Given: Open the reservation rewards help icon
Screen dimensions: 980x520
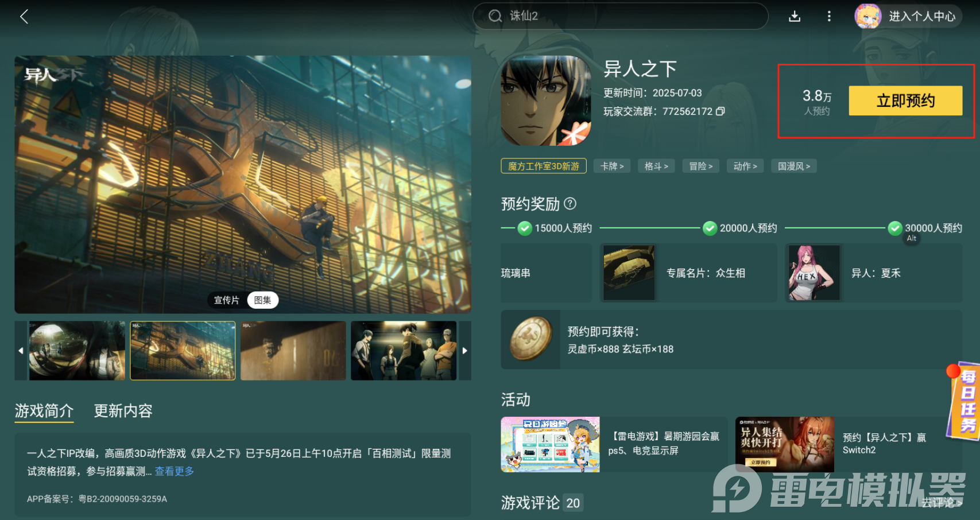Looking at the screenshot, I should [570, 204].
